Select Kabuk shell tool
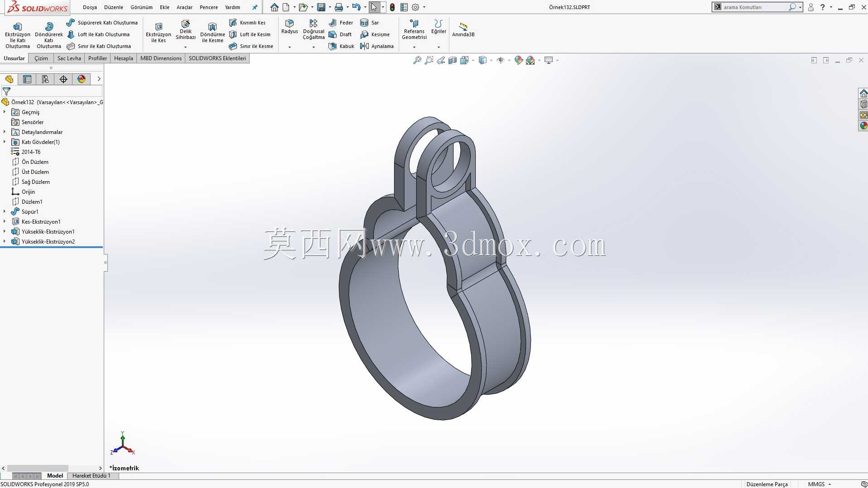Viewport: 868px width, 488px height. click(x=342, y=46)
